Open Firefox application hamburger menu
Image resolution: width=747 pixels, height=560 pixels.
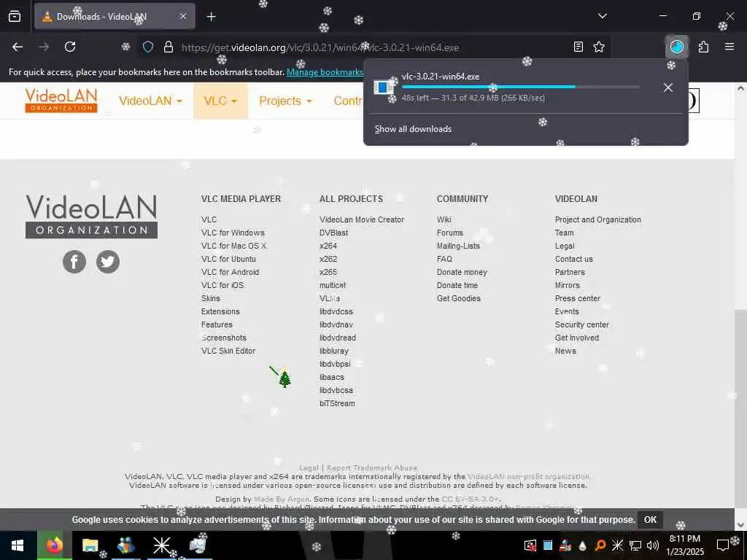(x=729, y=47)
